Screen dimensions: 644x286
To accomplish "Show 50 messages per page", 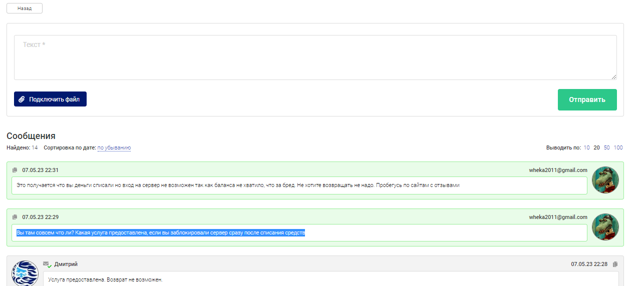I will click(x=606, y=148).
